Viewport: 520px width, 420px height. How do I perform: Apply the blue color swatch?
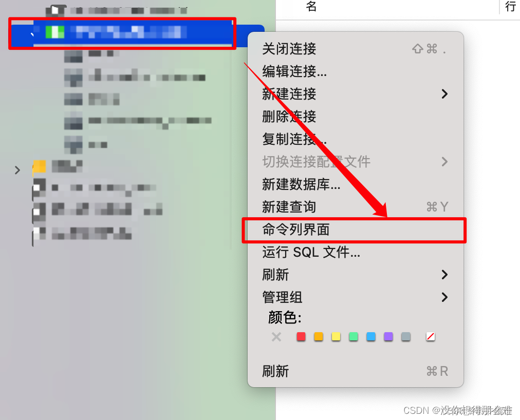(371, 337)
